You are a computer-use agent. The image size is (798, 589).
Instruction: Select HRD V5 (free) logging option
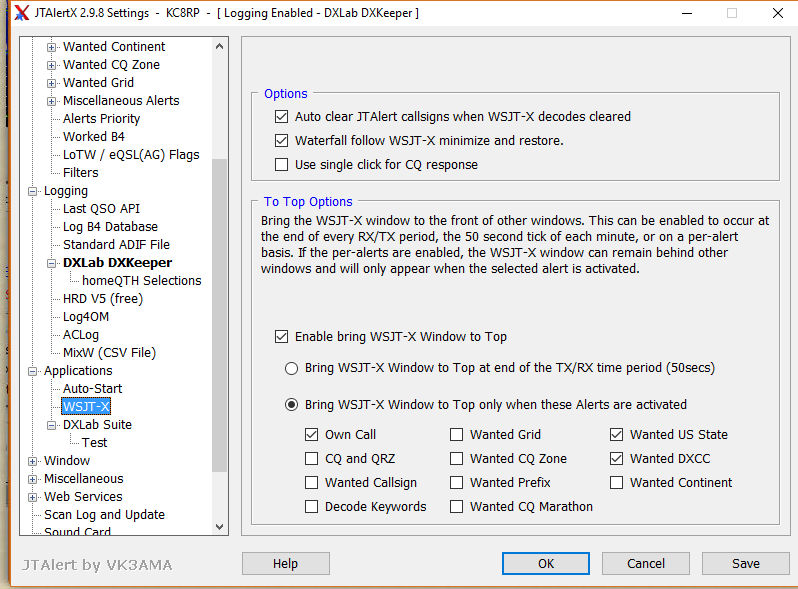click(103, 298)
